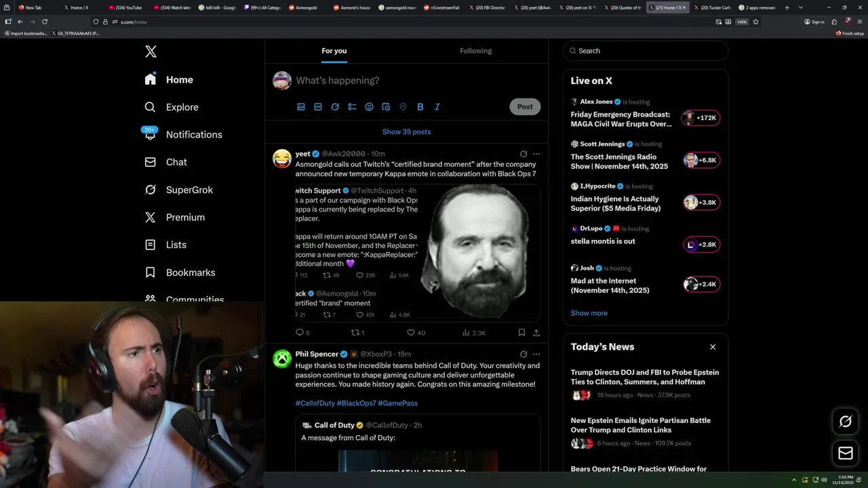Open SuperGrok in the sidebar

179,190
